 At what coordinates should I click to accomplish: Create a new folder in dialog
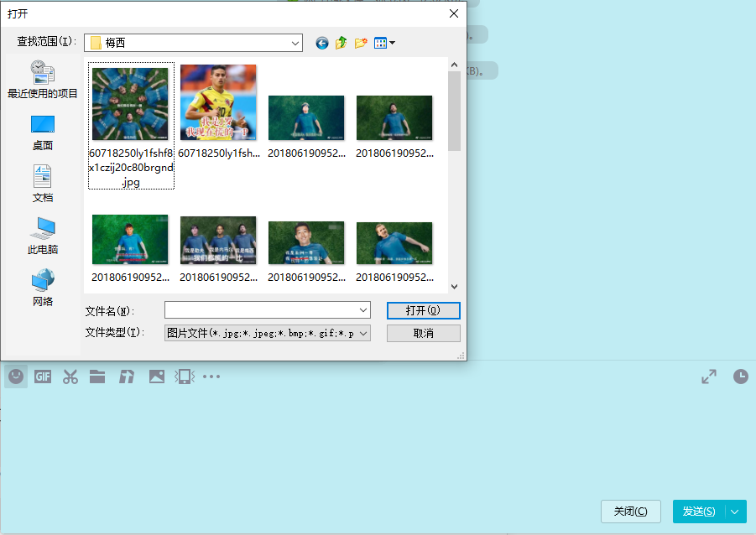pyautogui.click(x=361, y=43)
